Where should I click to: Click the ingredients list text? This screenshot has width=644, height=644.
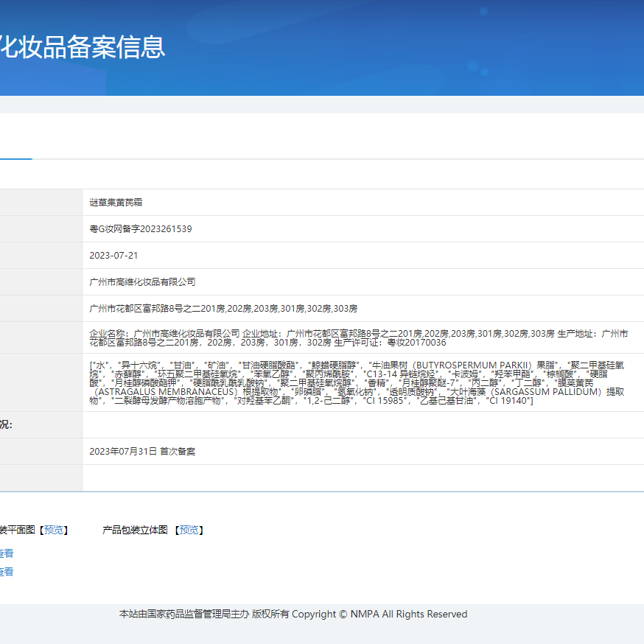click(x=357, y=382)
